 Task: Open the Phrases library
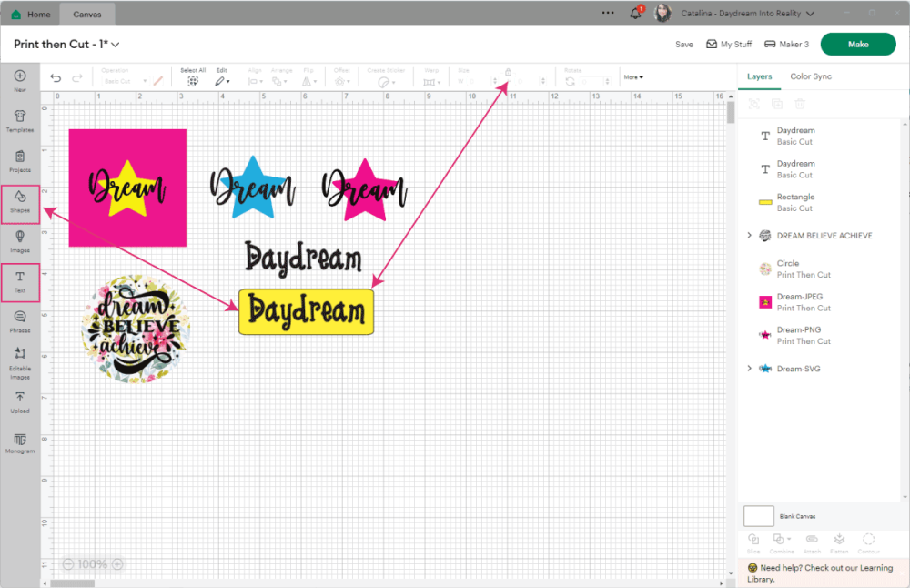20,320
